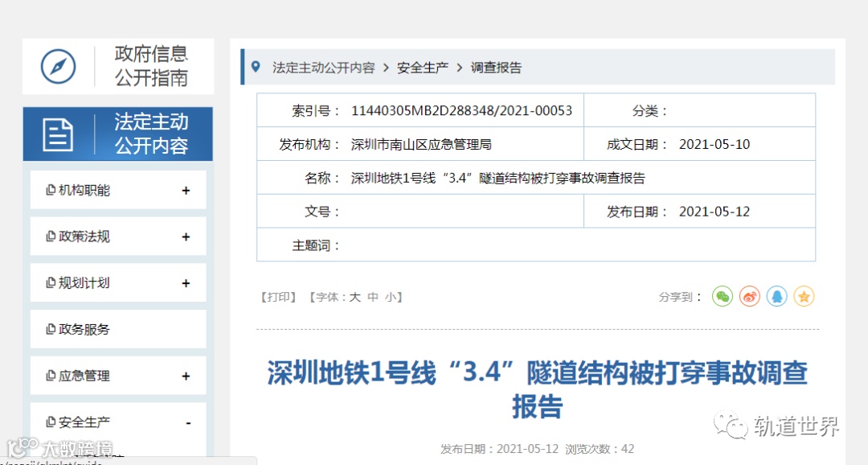Open the 政策法规 menu item
Viewport: 868px width, 465px height.
(118, 237)
